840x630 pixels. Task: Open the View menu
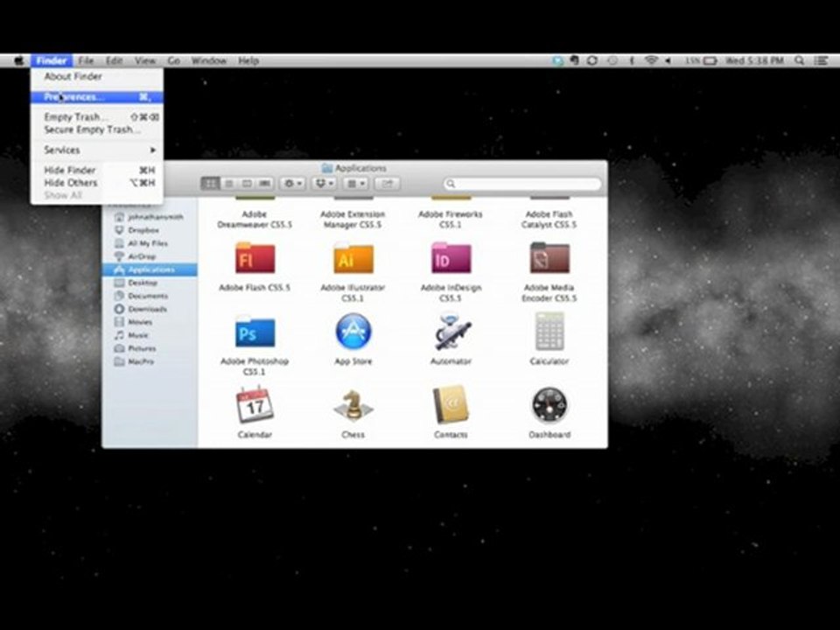[145, 60]
